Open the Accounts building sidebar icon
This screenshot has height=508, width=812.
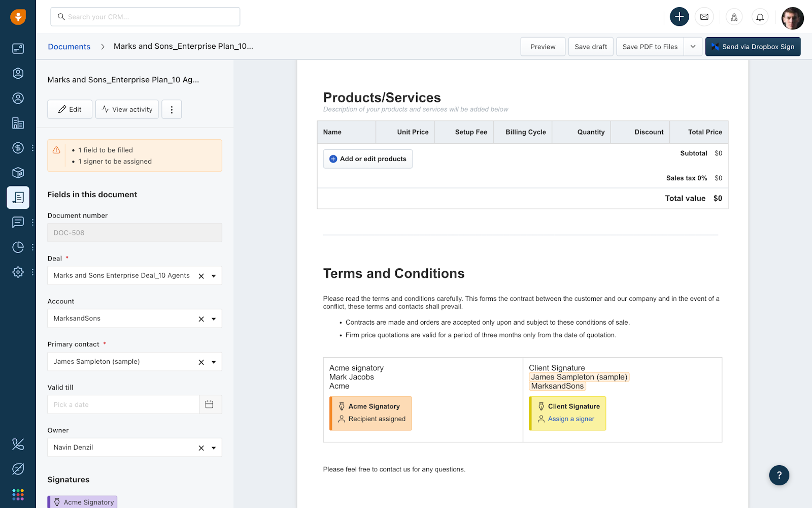18,123
